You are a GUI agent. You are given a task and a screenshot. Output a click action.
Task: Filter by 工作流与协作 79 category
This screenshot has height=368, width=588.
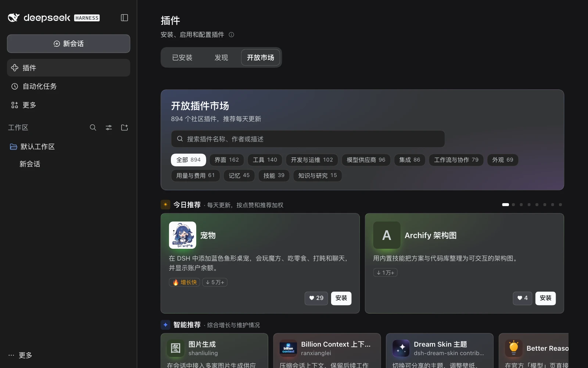point(456,160)
